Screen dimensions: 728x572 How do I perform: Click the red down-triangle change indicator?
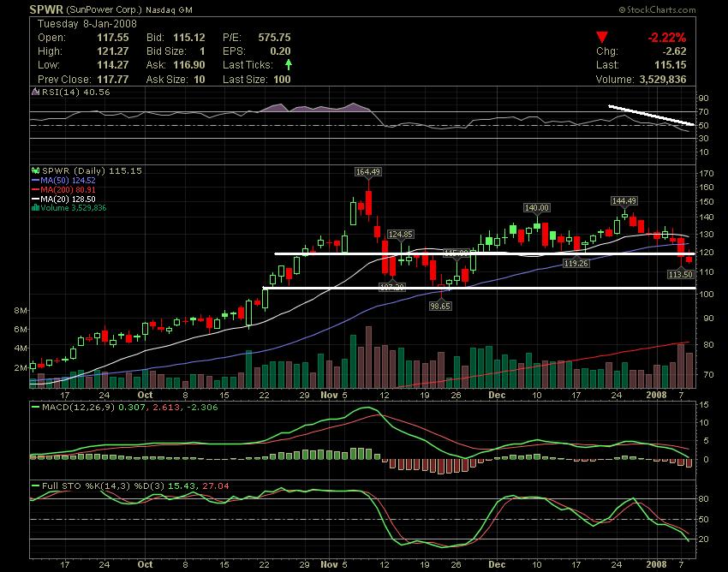pyautogui.click(x=602, y=38)
